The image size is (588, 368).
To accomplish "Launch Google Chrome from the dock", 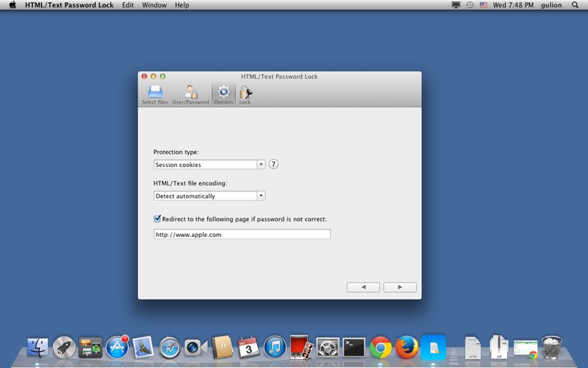I will point(380,347).
